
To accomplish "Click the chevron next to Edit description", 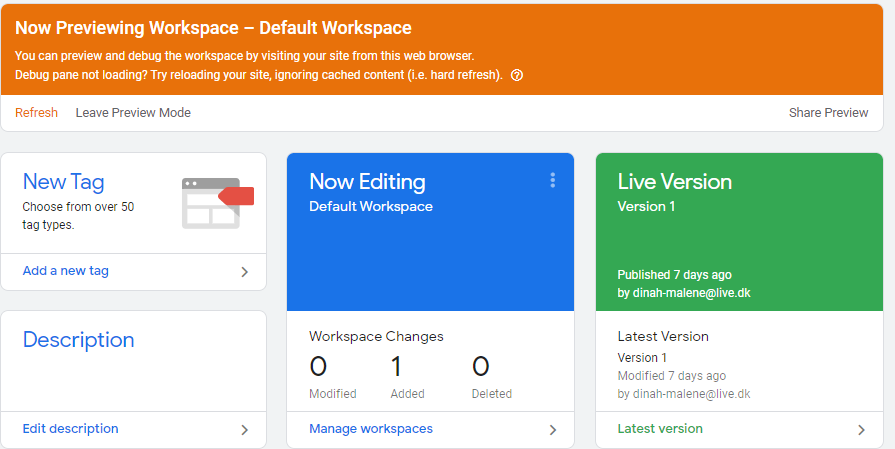I will 244,430.
